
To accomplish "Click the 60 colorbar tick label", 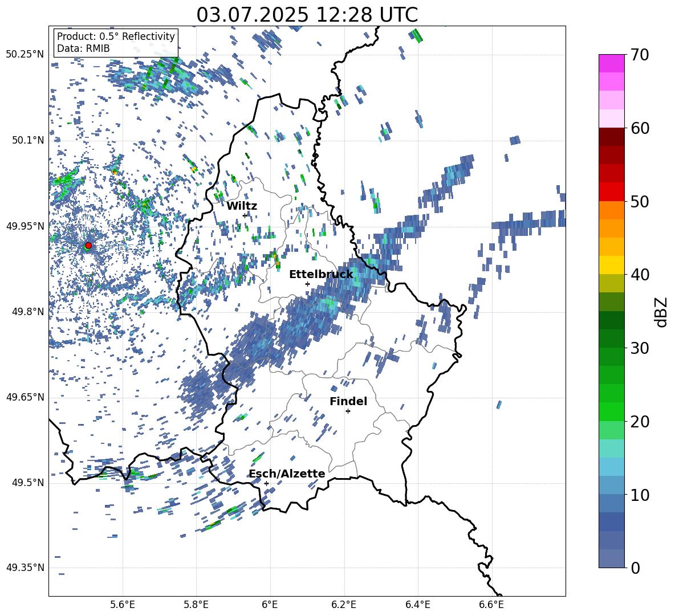I will tap(640, 128).
